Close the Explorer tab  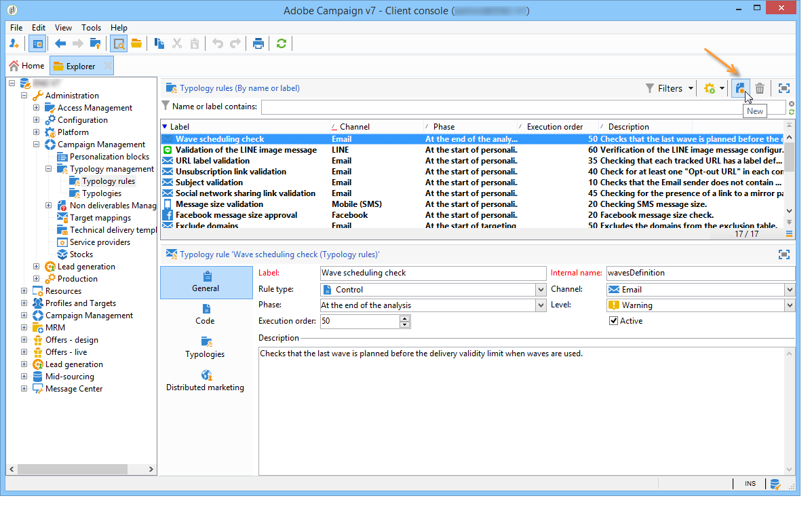108,66
